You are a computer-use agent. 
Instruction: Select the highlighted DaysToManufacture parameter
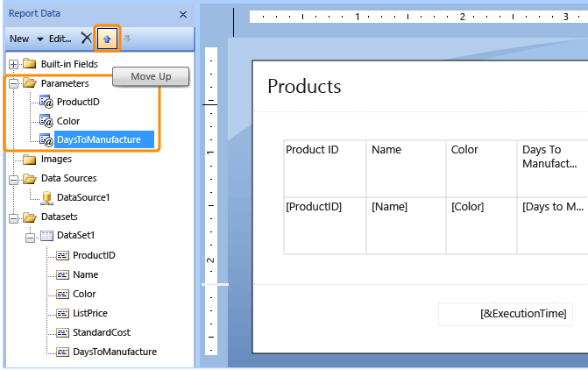[104, 139]
